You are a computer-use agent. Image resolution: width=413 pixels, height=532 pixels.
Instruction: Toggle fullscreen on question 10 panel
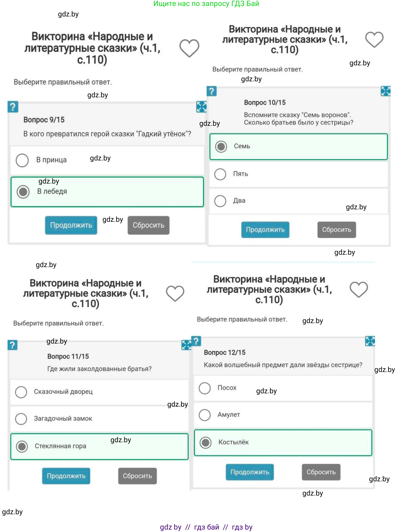point(385,91)
